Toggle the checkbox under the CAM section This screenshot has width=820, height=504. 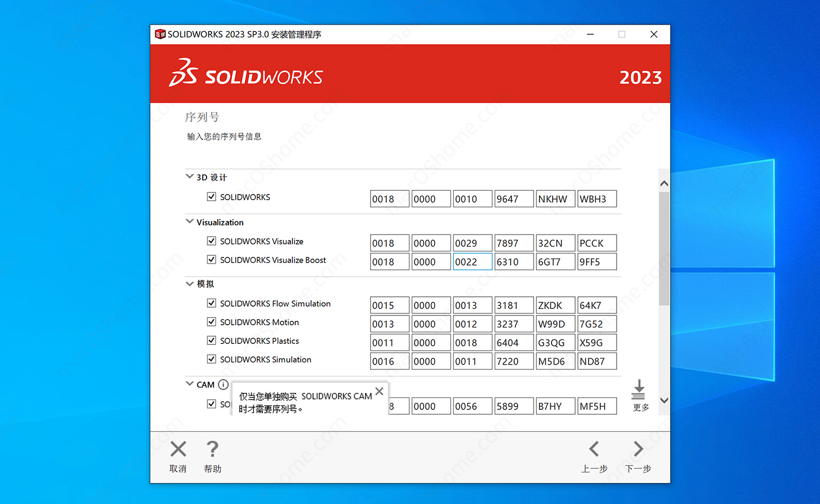tap(212, 403)
